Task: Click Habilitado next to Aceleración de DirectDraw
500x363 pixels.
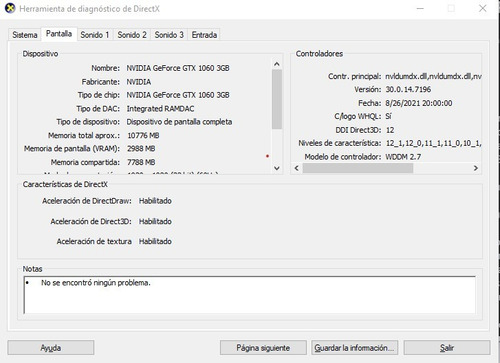Action: (x=155, y=201)
